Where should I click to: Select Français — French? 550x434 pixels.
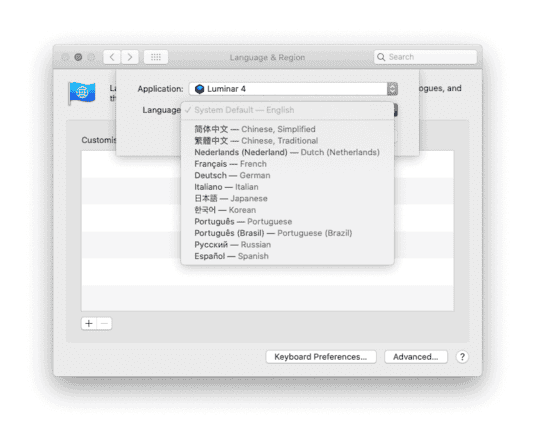(287, 164)
